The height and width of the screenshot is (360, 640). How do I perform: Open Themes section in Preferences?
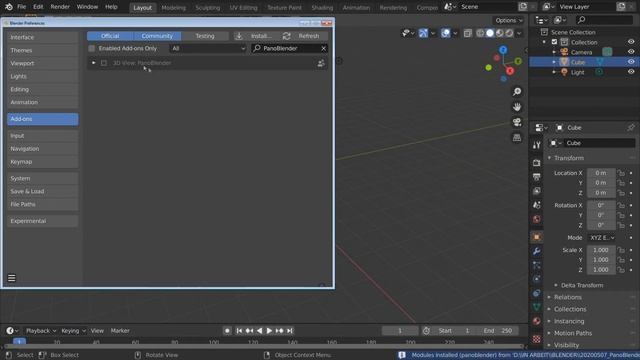pyautogui.click(x=42, y=50)
